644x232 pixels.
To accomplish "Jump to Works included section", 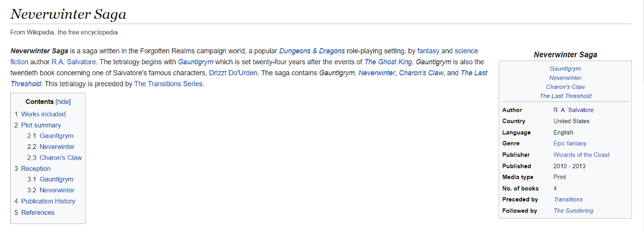I will point(40,114).
